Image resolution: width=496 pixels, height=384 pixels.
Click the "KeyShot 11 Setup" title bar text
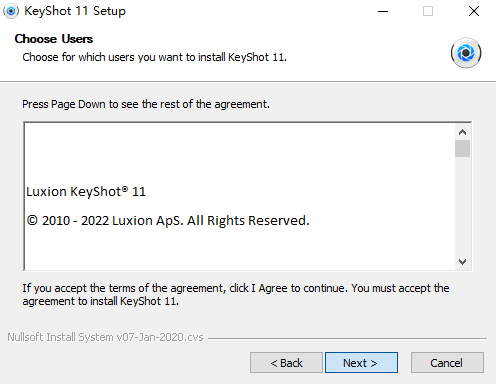(x=75, y=11)
